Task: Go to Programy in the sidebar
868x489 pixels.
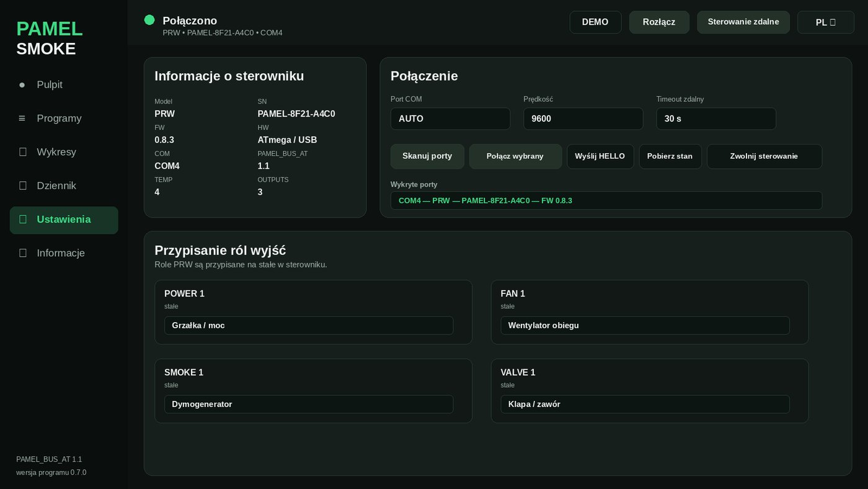Action: (x=64, y=119)
